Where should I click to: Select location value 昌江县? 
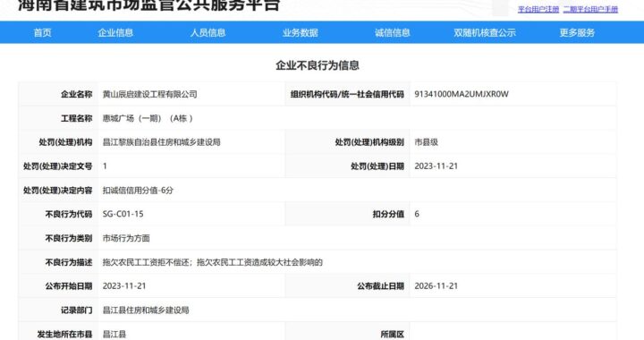tap(114, 335)
